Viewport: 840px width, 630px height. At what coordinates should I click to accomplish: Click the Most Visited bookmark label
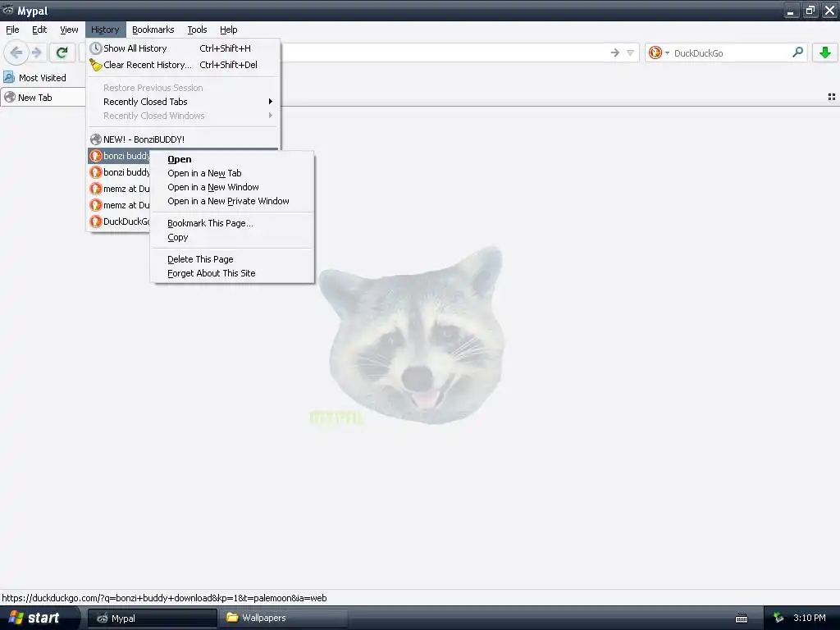(x=43, y=78)
